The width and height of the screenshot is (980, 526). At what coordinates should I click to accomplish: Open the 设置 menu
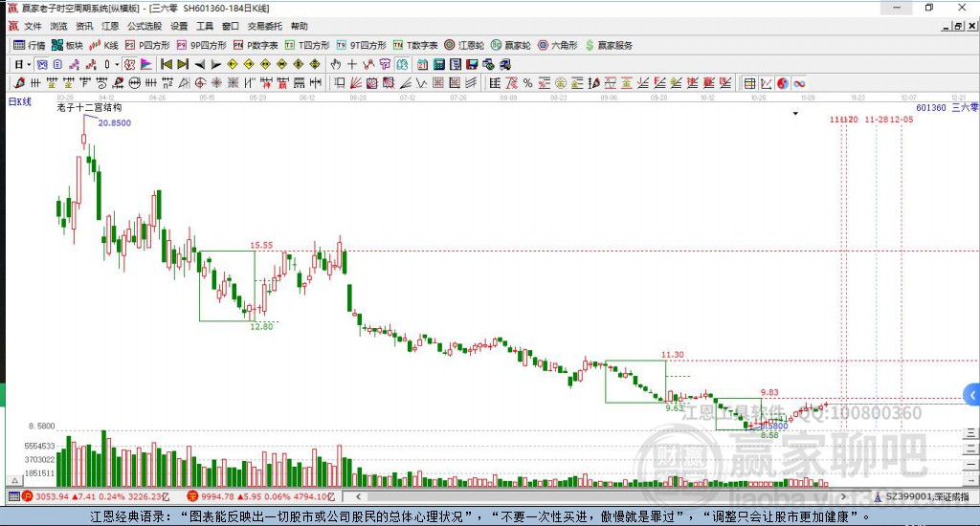(x=179, y=26)
